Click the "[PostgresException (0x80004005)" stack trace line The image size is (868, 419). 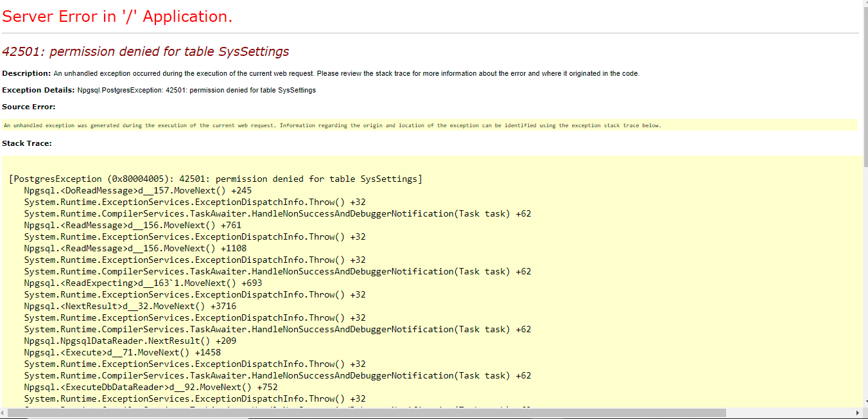pos(216,179)
